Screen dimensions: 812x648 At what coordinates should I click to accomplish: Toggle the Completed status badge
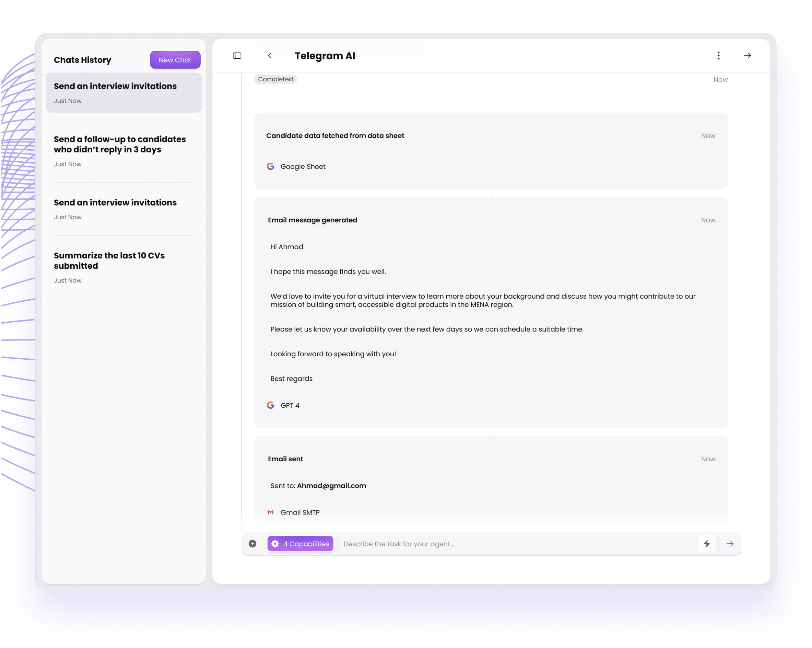click(275, 79)
